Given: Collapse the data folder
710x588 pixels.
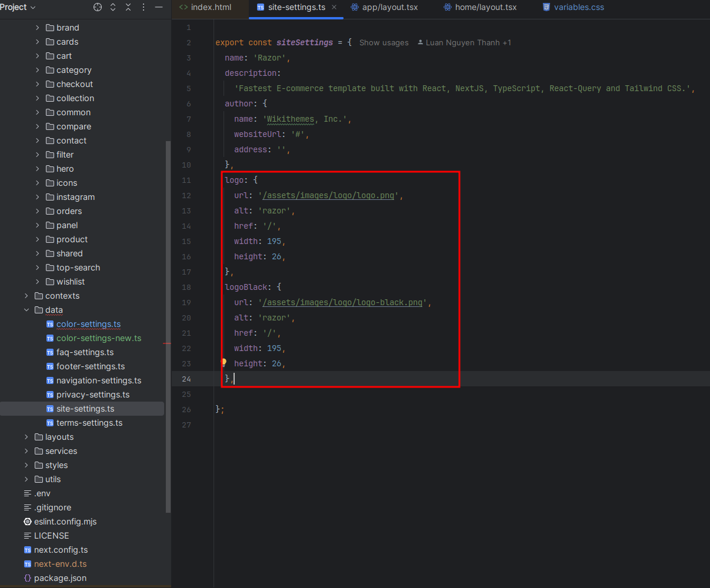Looking at the screenshot, I should [x=26, y=310].
